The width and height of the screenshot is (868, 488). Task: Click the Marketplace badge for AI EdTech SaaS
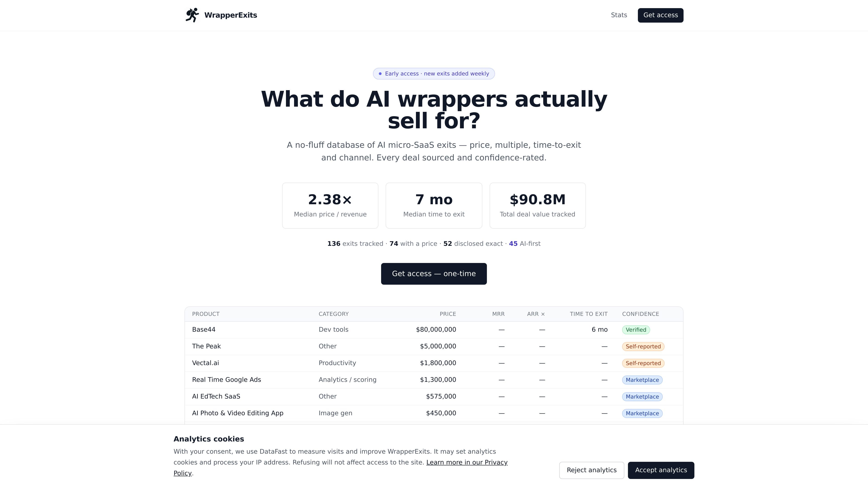(x=642, y=397)
